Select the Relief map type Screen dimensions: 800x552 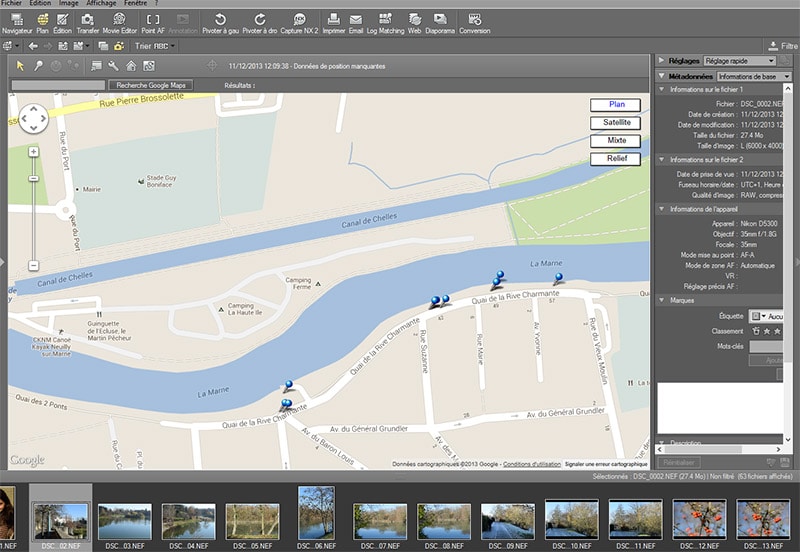[615, 159]
